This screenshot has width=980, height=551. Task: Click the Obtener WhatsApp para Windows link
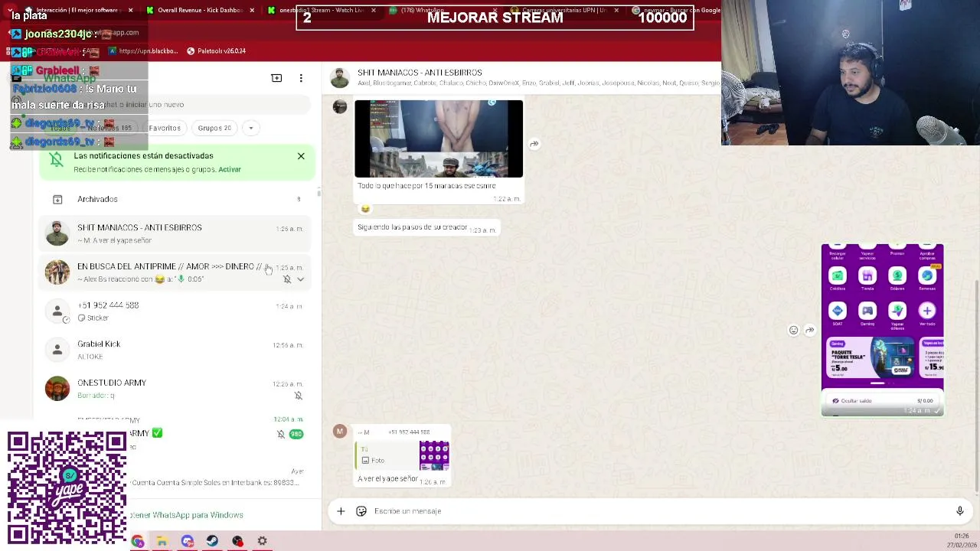pos(186,515)
